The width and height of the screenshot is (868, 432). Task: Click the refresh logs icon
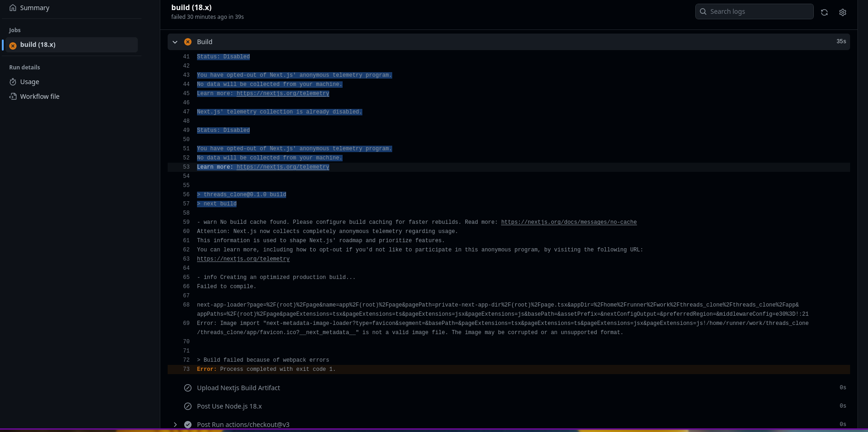click(x=824, y=12)
